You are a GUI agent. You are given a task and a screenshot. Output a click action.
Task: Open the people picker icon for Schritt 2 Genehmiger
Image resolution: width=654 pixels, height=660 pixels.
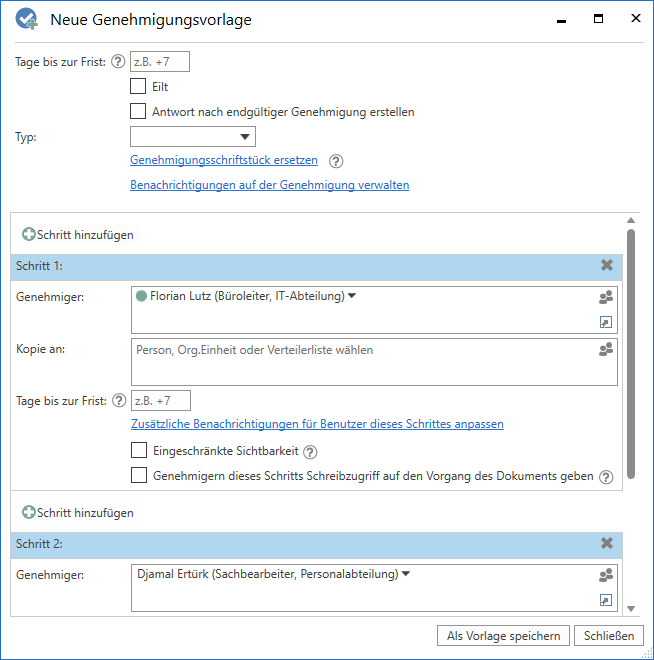pos(605,575)
